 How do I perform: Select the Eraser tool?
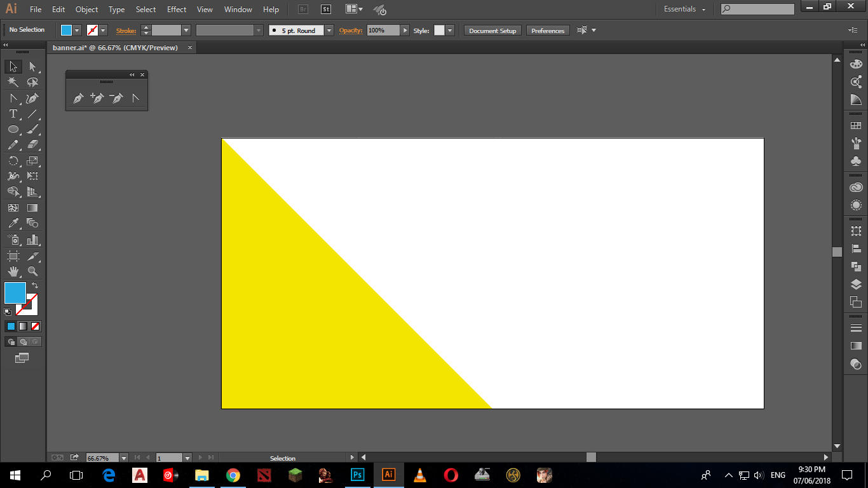[x=32, y=145]
